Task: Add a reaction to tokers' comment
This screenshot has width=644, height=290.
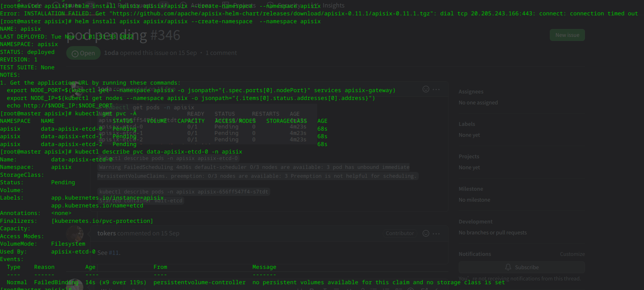Action: tap(426, 233)
